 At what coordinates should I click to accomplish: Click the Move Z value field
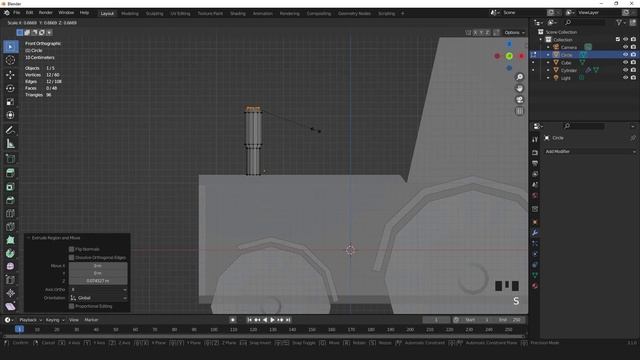point(98,281)
